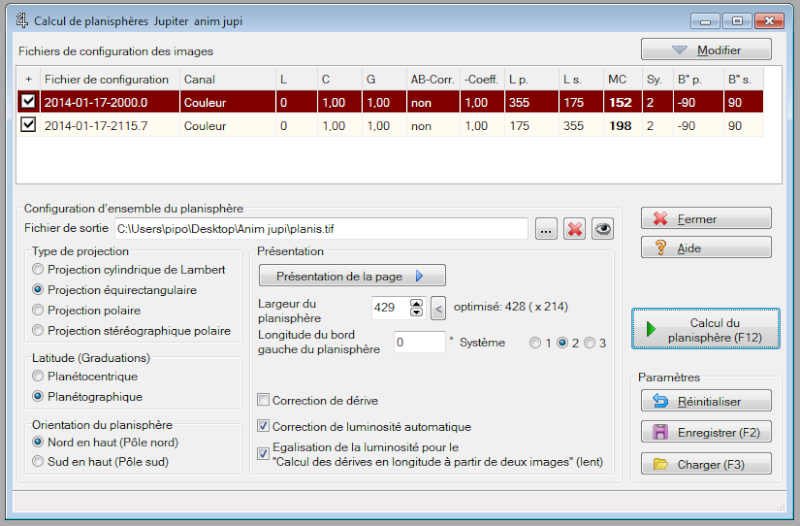Click the application icon in title bar
The image size is (800, 526).
[x=22, y=20]
